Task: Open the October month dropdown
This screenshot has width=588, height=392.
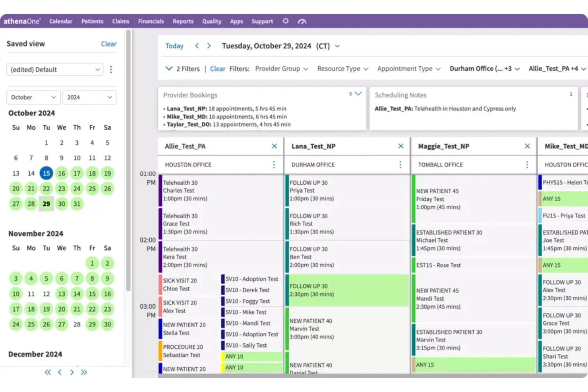Action: tap(33, 97)
